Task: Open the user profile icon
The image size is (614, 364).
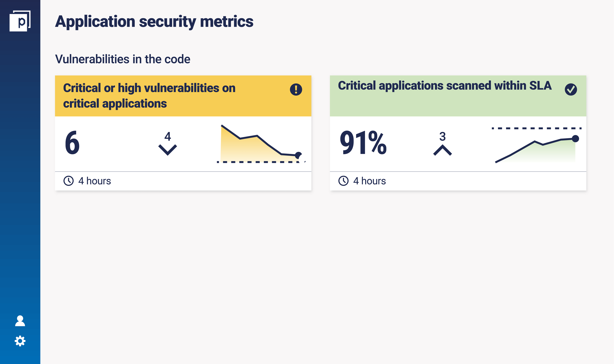Action: 20,321
